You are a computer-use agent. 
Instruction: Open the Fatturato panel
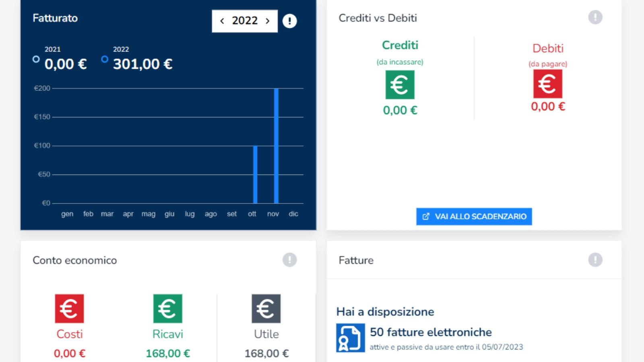[55, 18]
